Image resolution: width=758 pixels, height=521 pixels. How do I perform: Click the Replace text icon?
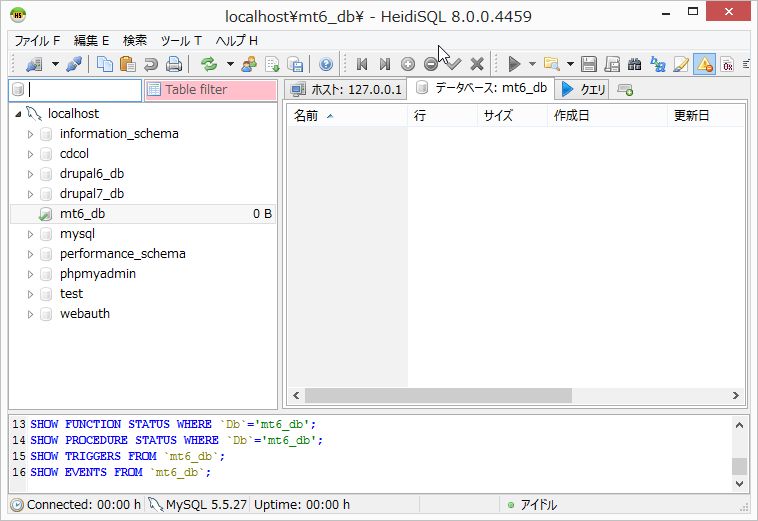click(x=658, y=64)
